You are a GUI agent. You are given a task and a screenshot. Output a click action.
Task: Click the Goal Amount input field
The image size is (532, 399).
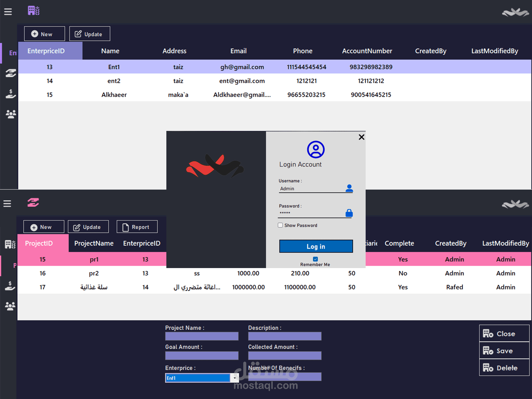[202, 356]
